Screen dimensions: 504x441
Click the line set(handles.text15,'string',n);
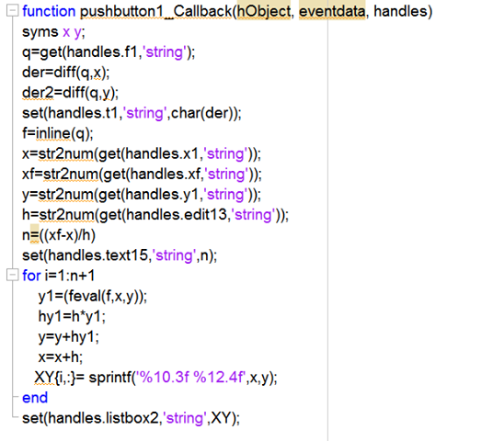pyautogui.click(x=120, y=256)
